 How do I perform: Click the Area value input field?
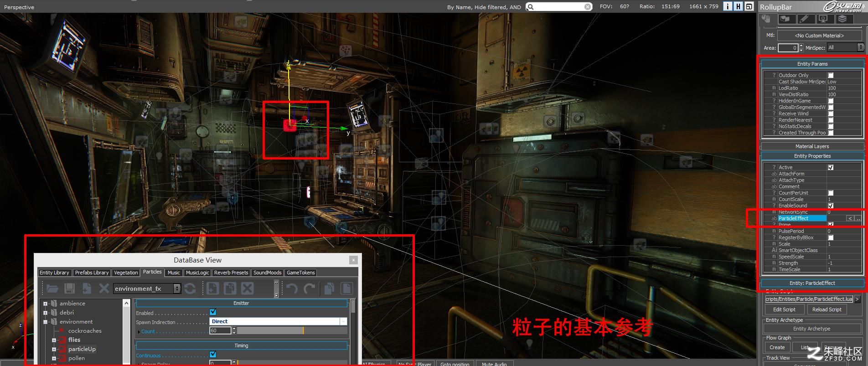pyautogui.click(x=788, y=47)
